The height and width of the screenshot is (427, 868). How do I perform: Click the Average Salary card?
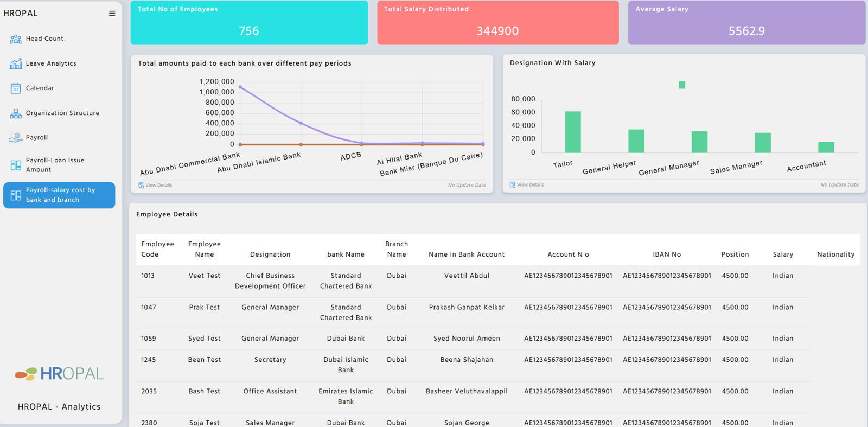(746, 23)
